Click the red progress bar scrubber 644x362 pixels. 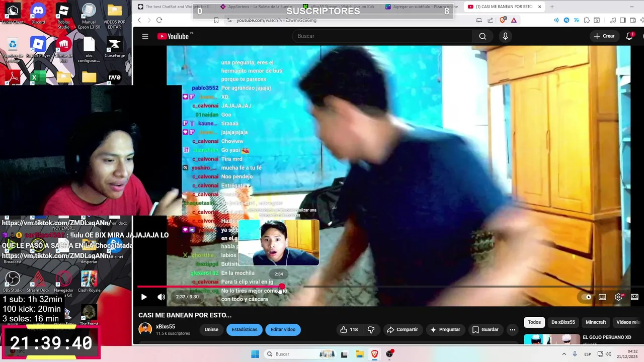click(282, 287)
